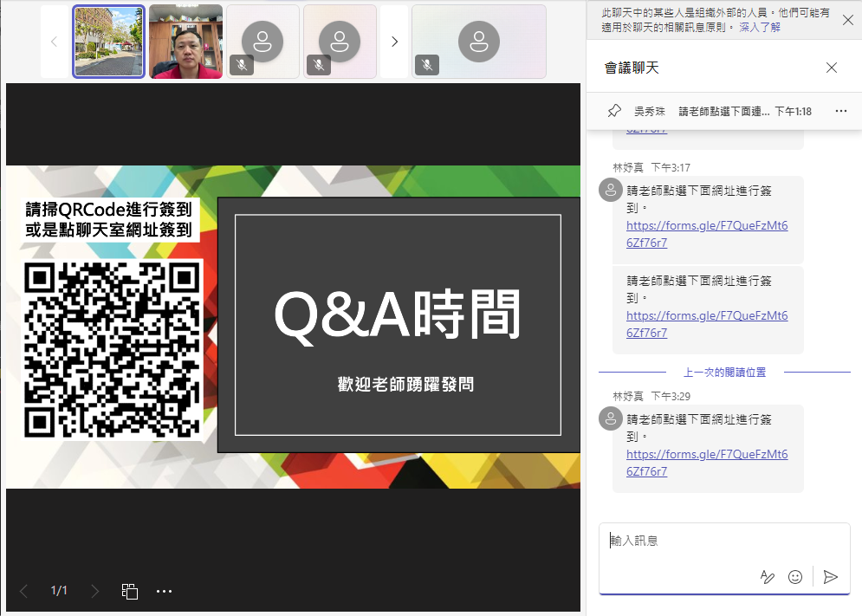The height and width of the screenshot is (616, 862).
Task: Open forms.gle link in the message above 上一次的閱讀位置
Action: tap(707, 324)
